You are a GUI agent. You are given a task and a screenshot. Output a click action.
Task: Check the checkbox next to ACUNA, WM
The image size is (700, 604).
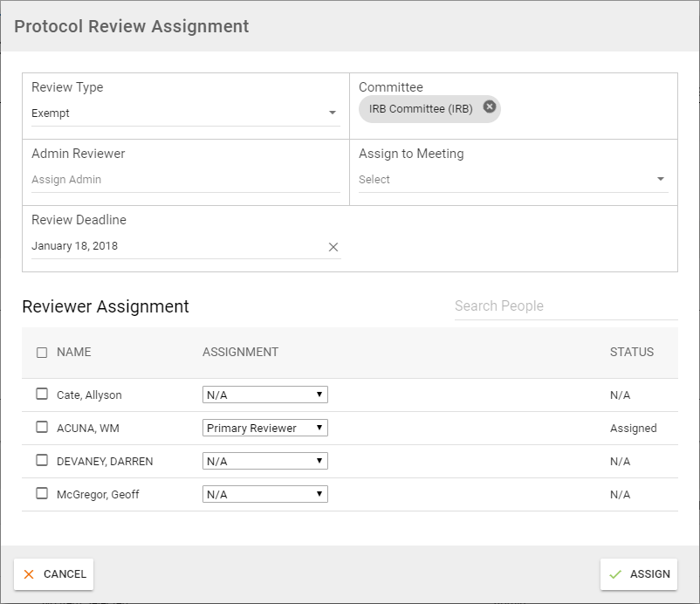point(41,428)
